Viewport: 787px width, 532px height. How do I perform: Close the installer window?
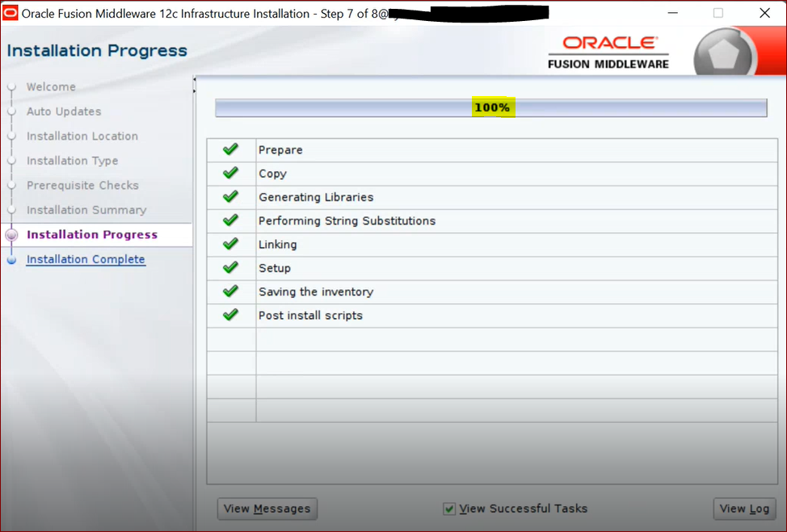coord(764,13)
